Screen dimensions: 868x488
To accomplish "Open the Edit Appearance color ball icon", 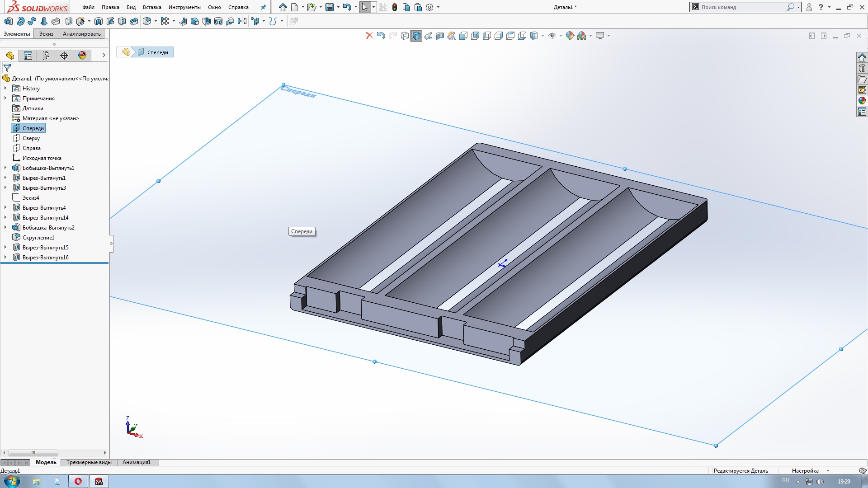I will (x=570, y=36).
